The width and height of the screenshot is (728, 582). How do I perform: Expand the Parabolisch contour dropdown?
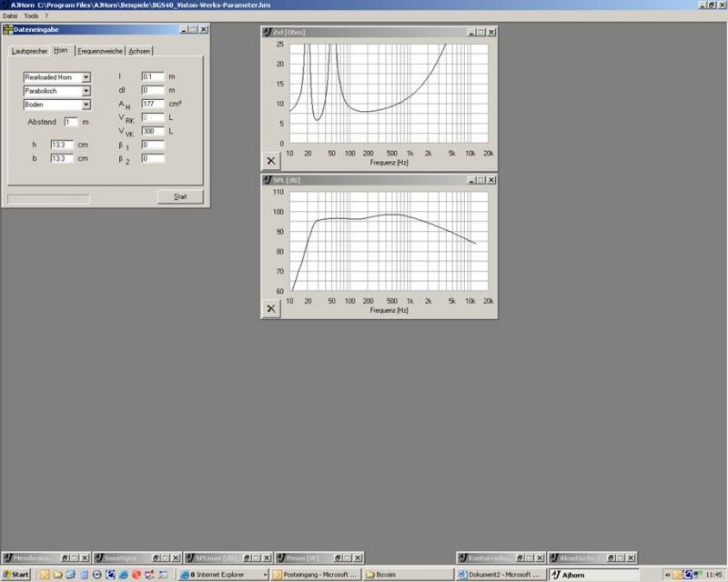pyautogui.click(x=86, y=91)
